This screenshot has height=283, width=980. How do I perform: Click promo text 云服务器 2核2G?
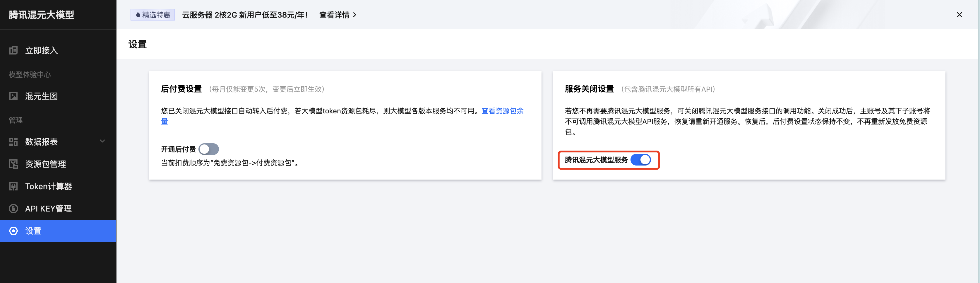[x=245, y=15]
